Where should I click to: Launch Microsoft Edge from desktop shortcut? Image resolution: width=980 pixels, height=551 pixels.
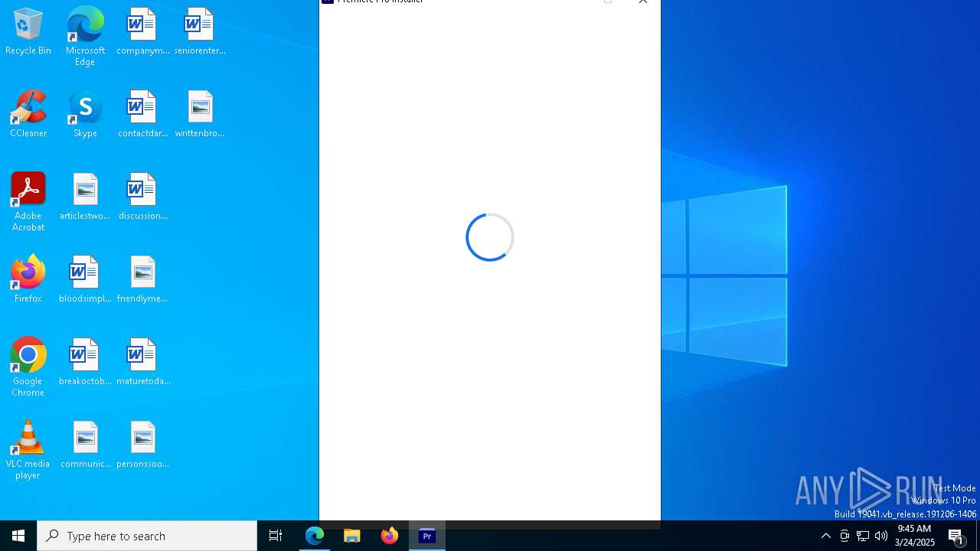[x=85, y=36]
